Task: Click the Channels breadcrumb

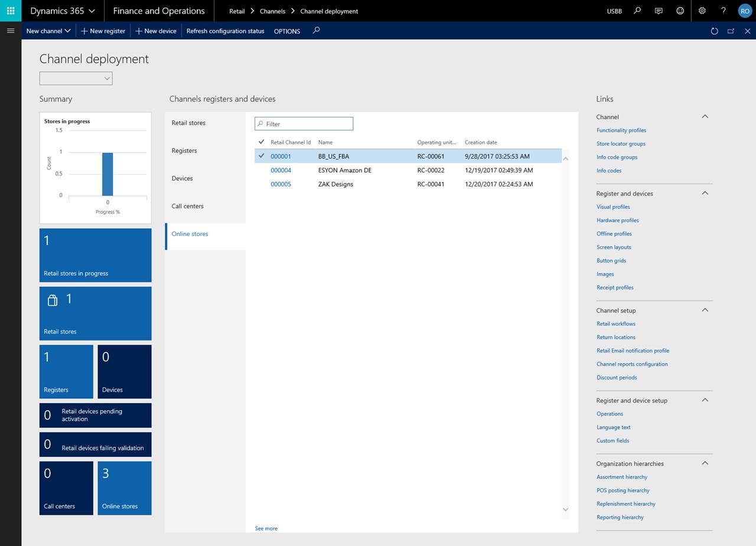Action: 272,11
